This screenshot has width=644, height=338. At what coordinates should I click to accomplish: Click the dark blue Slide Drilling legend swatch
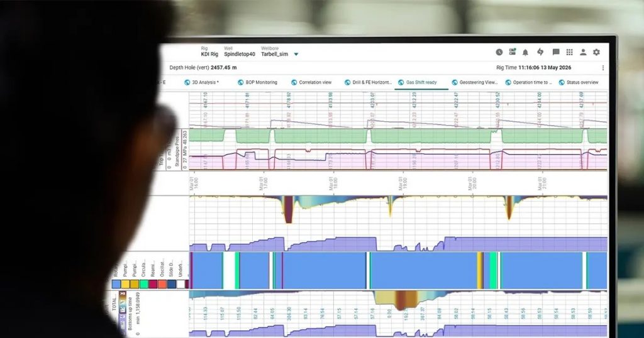171,284
